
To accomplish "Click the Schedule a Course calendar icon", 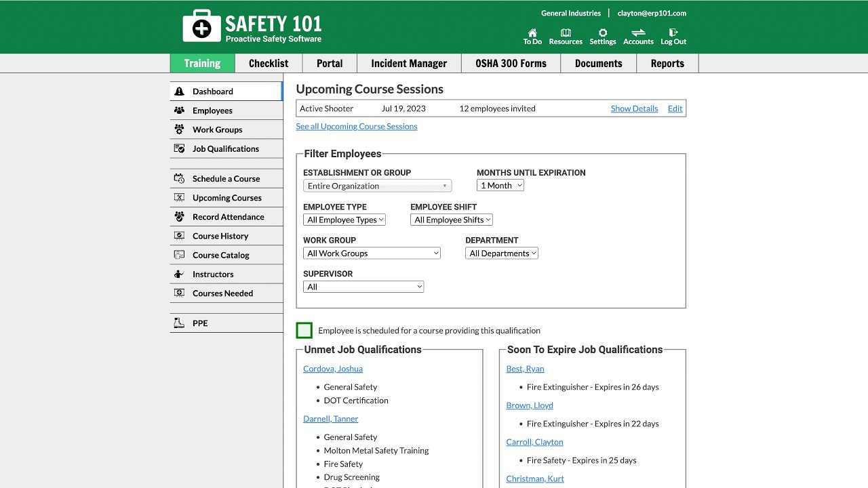I will [x=179, y=179].
